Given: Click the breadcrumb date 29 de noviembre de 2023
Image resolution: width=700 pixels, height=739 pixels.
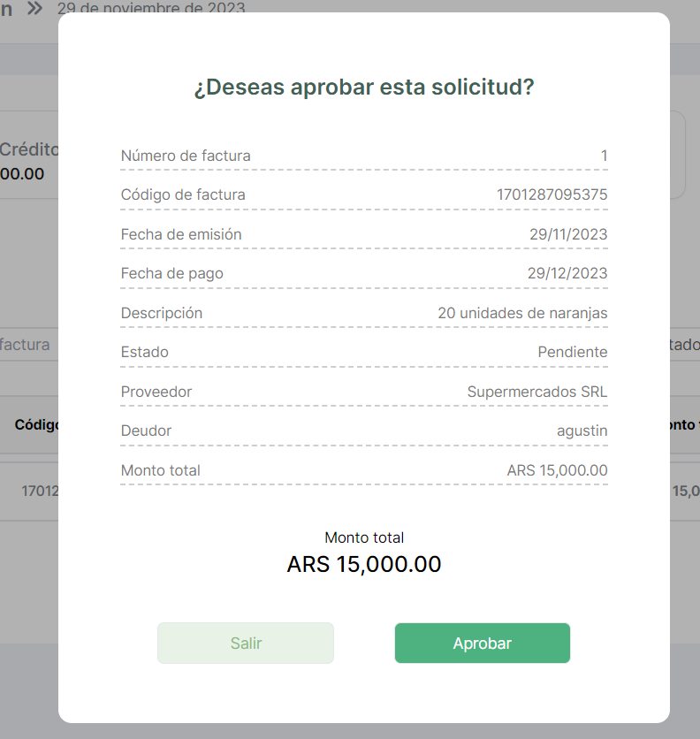Looking at the screenshot, I should [151, 8].
